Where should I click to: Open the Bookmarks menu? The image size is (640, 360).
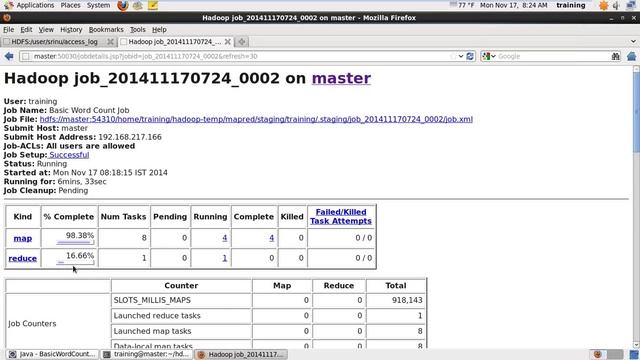click(106, 30)
